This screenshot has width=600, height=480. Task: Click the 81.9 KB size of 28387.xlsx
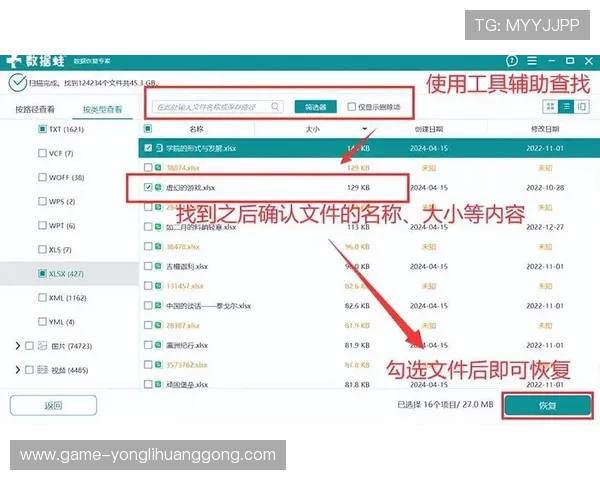[x=357, y=325]
